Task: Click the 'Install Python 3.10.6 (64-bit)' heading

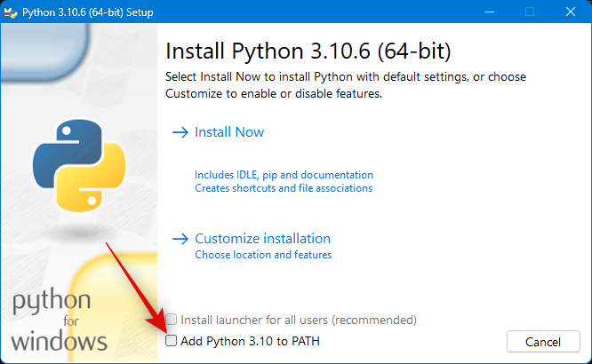Action: tap(307, 49)
